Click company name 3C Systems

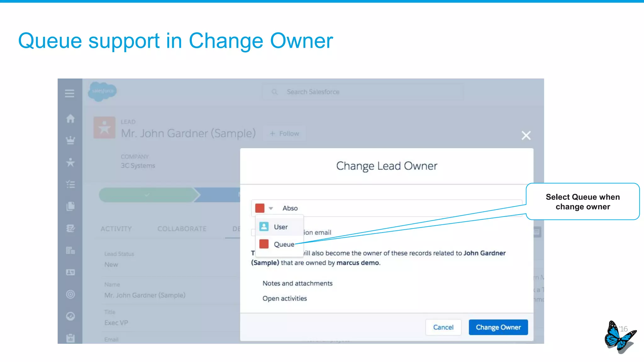[x=138, y=166]
